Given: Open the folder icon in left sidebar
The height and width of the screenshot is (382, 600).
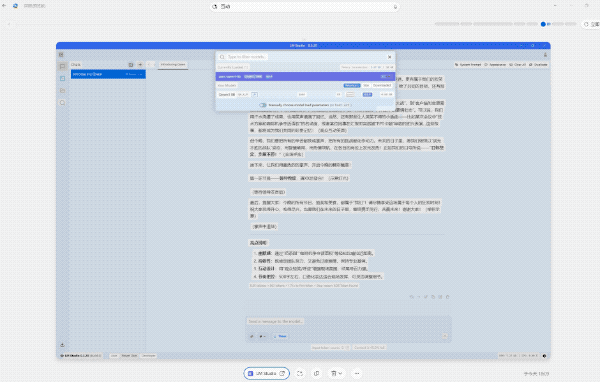Looking at the screenshot, I should [x=62, y=91].
